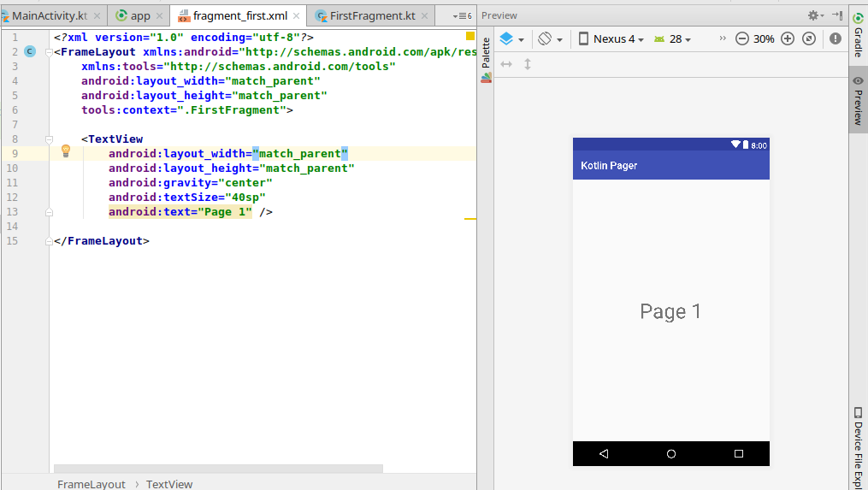Click the preview status bar clock 8:00

coord(759,145)
